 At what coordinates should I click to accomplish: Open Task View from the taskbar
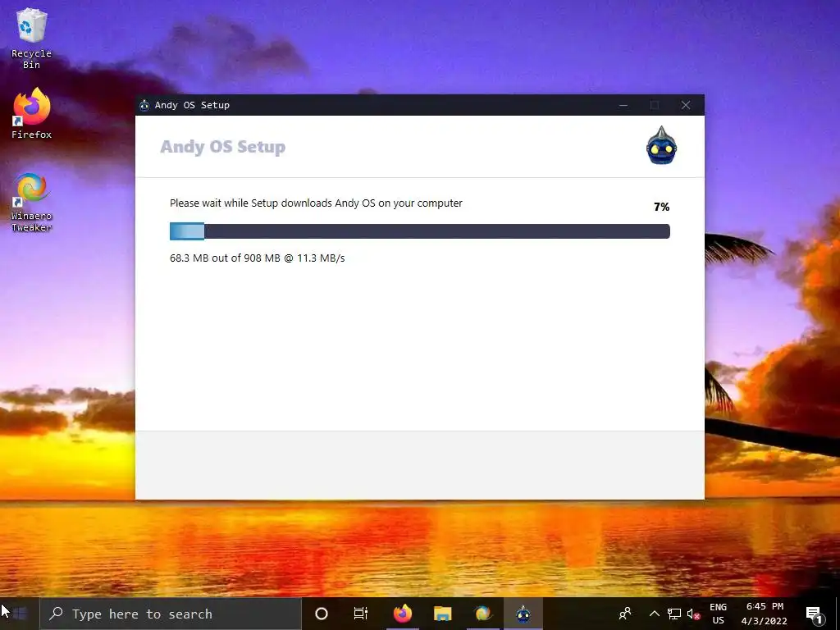(361, 614)
